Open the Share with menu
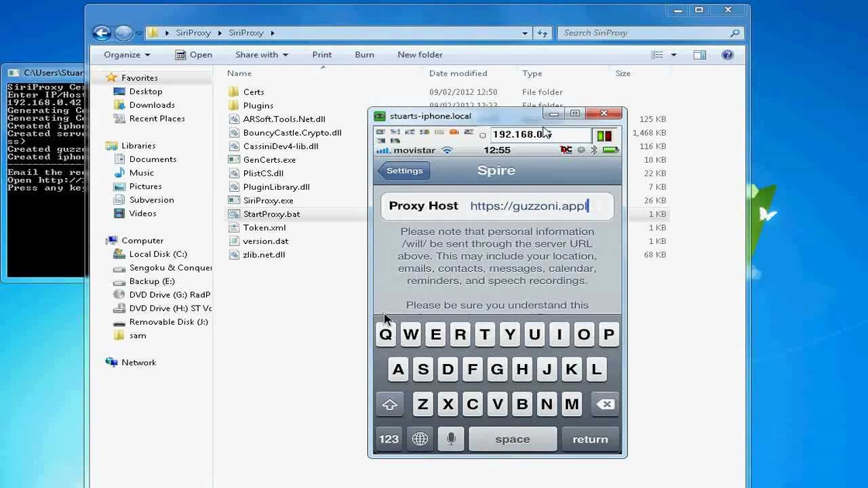This screenshot has height=488, width=868. 262,55
